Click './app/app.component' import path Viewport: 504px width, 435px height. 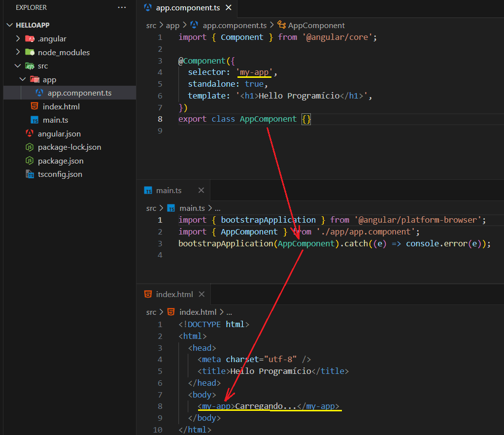(366, 232)
